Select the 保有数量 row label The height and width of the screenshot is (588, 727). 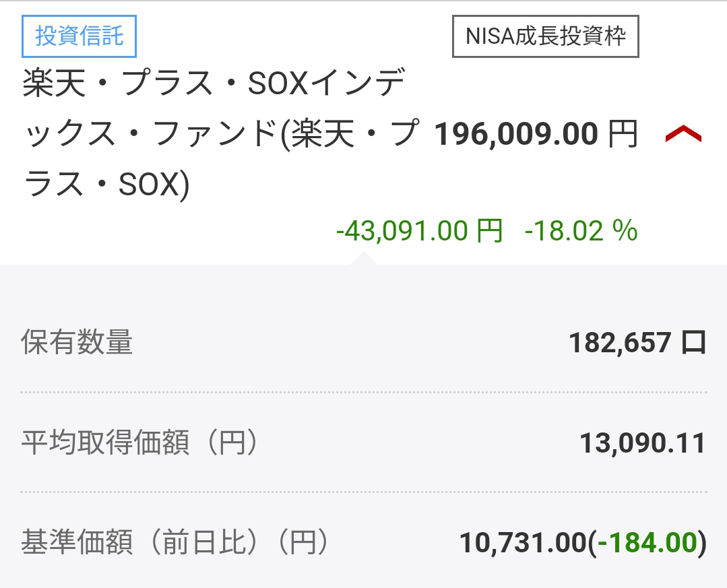tap(77, 343)
